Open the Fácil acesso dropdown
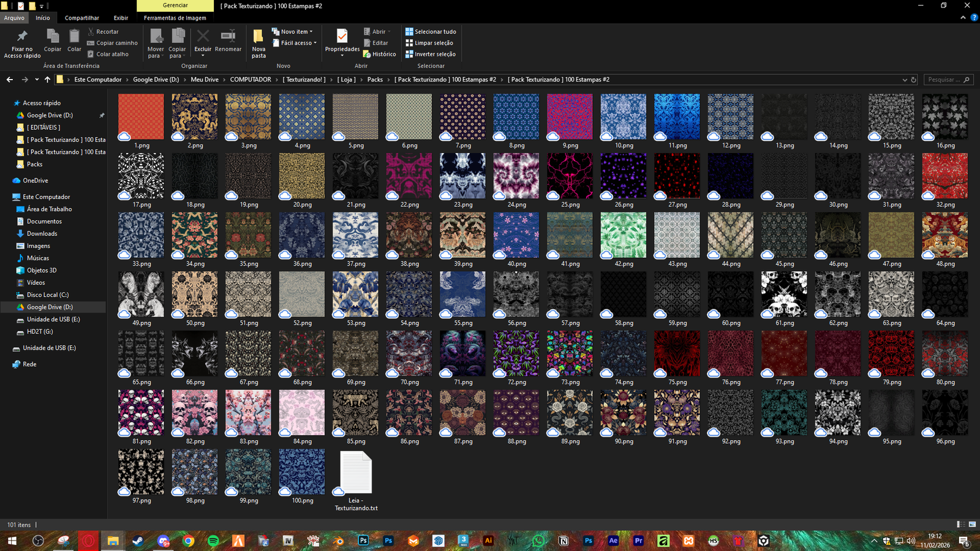 click(298, 43)
